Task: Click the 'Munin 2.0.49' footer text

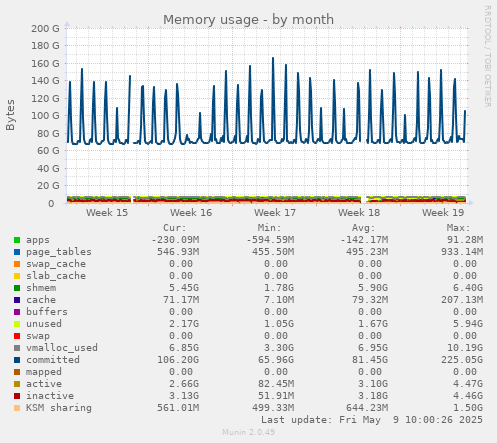Action: pos(248,432)
